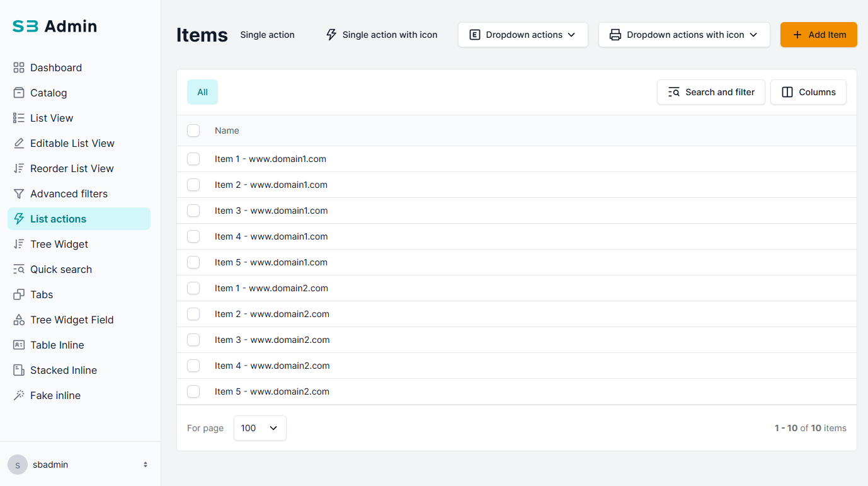Click the Add Item button

pos(819,35)
